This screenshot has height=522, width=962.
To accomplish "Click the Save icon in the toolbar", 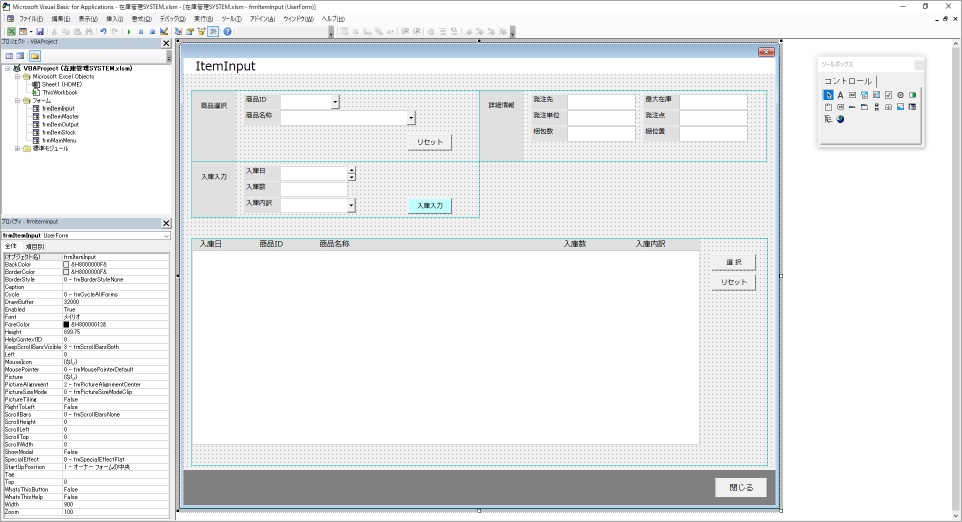I will point(40,31).
